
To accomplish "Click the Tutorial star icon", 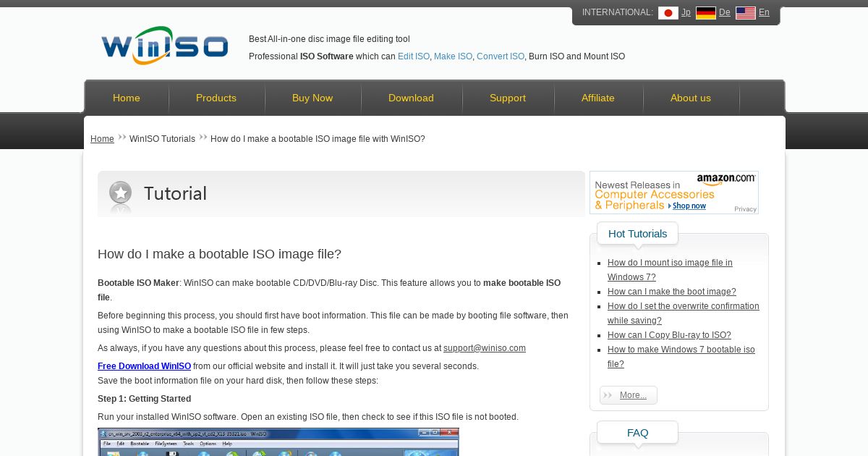I will pyautogui.click(x=121, y=193).
